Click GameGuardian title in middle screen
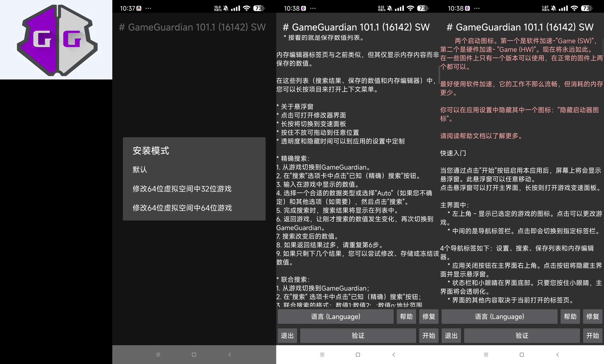Image resolution: width=604 pixels, height=364 pixels. (x=356, y=27)
